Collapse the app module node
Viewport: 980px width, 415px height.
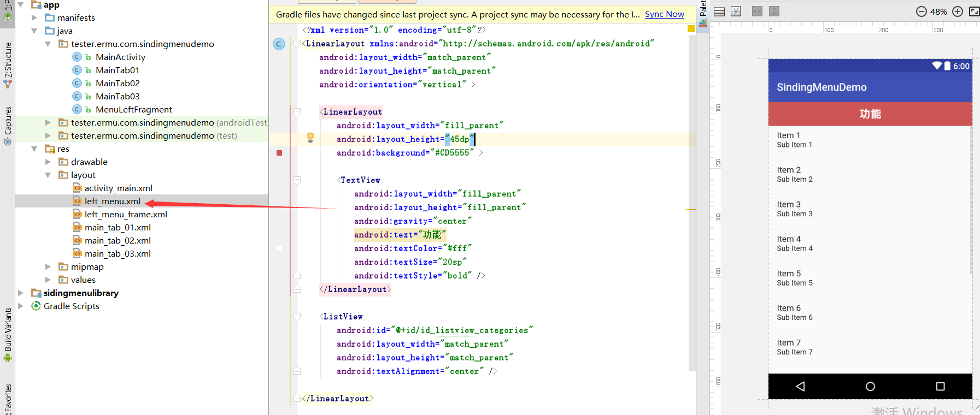click(21, 4)
